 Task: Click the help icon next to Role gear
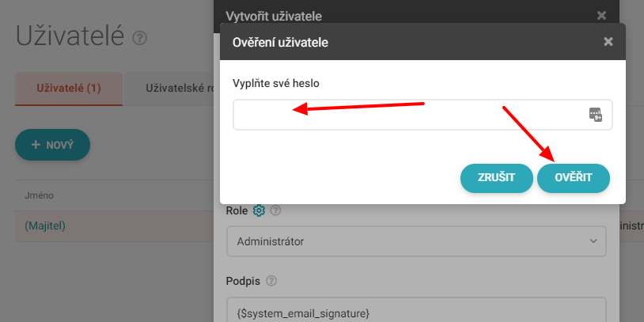click(x=275, y=210)
